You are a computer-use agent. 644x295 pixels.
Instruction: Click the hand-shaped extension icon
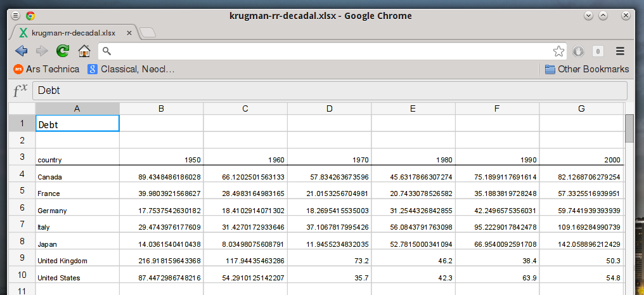[578, 51]
